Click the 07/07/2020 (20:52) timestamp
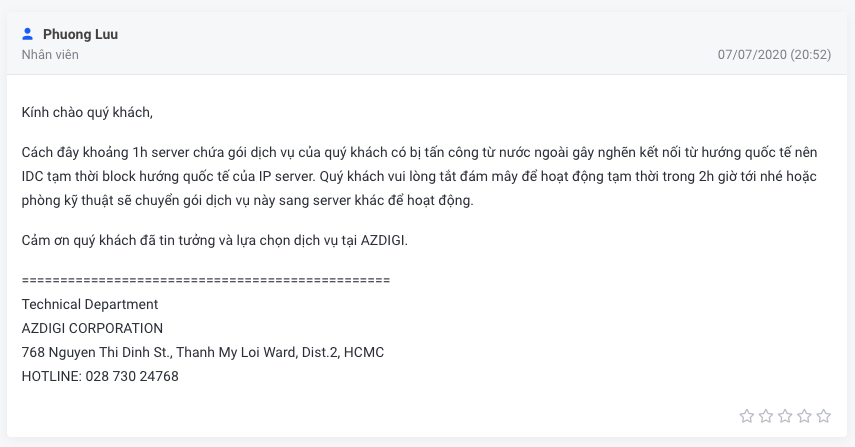The image size is (855, 447). pos(774,55)
